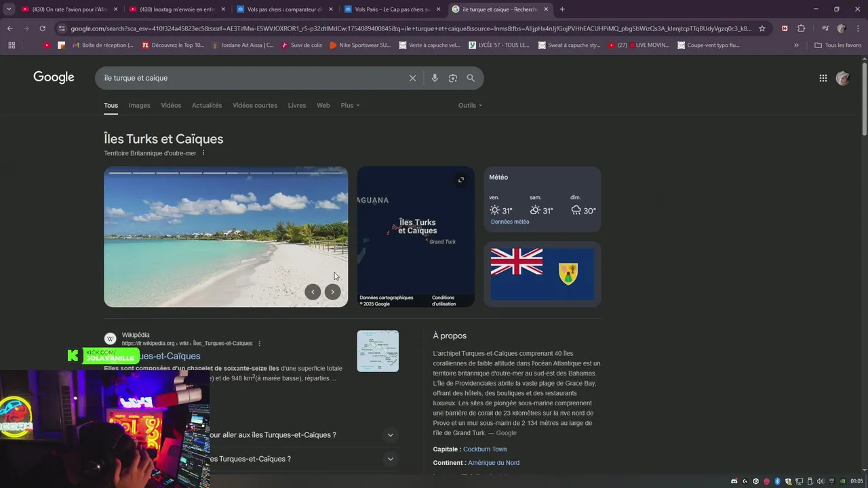
Task: Open the Plus search filter dropdown
Action: click(350, 105)
